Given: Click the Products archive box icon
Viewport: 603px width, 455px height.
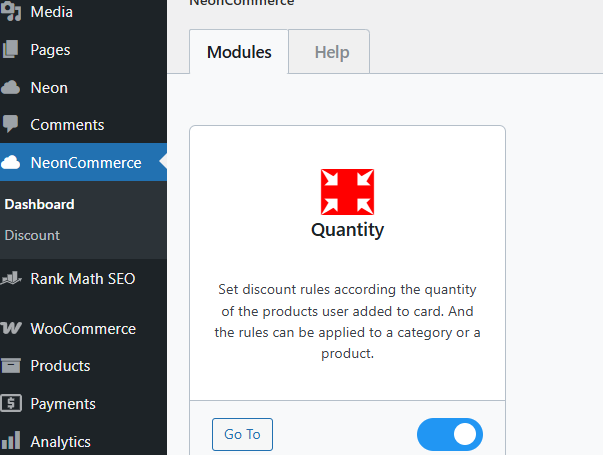Looking at the screenshot, I should coord(11,365).
